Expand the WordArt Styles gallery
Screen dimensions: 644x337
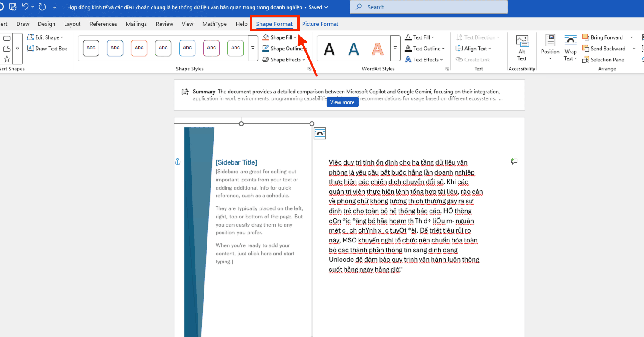click(x=395, y=48)
